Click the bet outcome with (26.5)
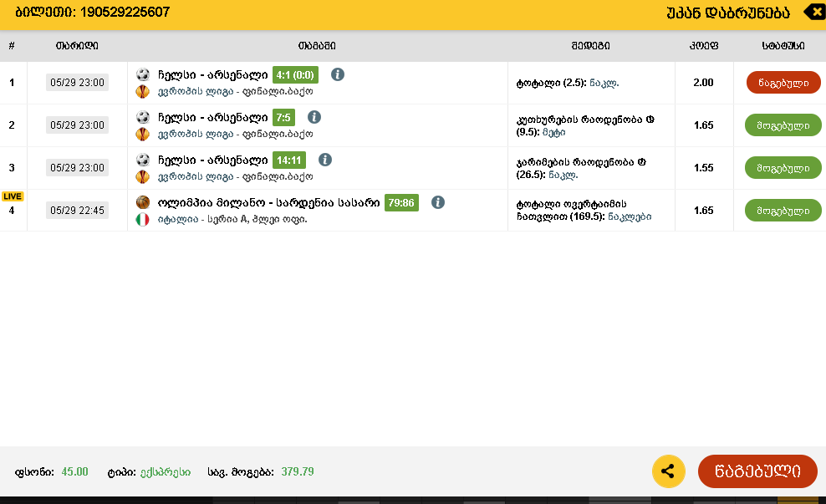Viewport: 826px width, 504px height. (x=581, y=169)
